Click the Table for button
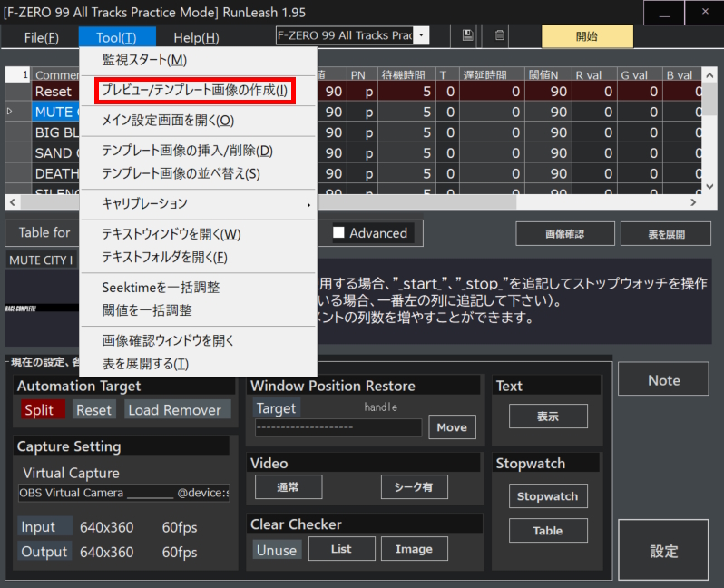The image size is (724, 588). (43, 233)
